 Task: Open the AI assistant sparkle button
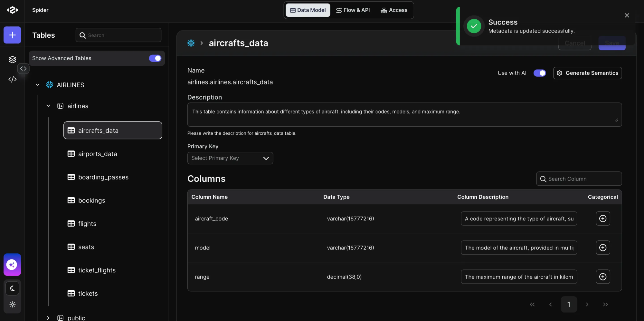pos(12,265)
